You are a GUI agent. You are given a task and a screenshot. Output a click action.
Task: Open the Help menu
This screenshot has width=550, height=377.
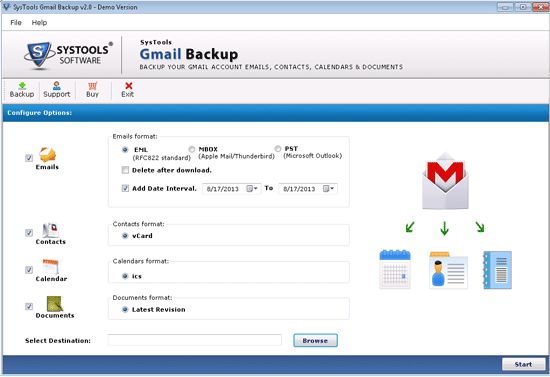pyautogui.click(x=39, y=23)
